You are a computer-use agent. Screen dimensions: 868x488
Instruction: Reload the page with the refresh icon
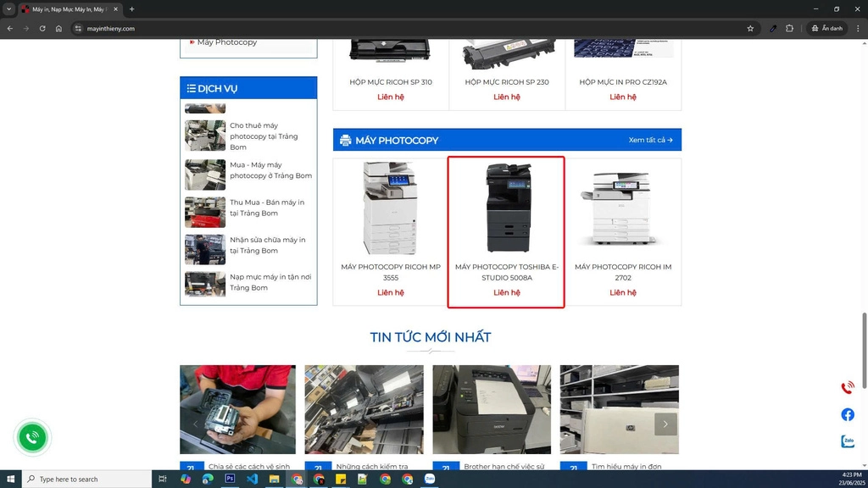point(42,28)
